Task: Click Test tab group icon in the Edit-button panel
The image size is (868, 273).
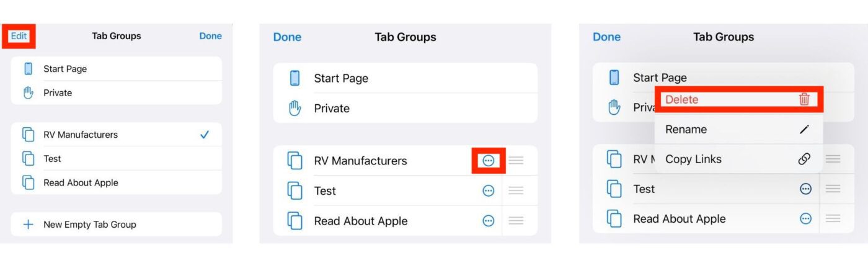Action: tap(28, 159)
